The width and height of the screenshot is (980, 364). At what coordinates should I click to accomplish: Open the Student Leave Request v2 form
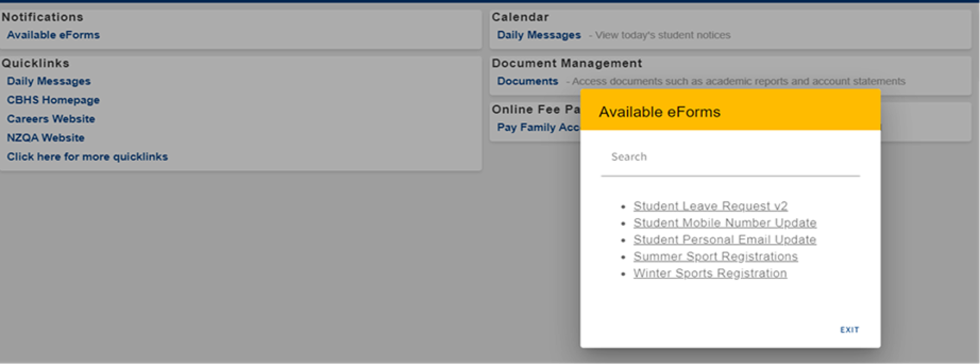710,206
